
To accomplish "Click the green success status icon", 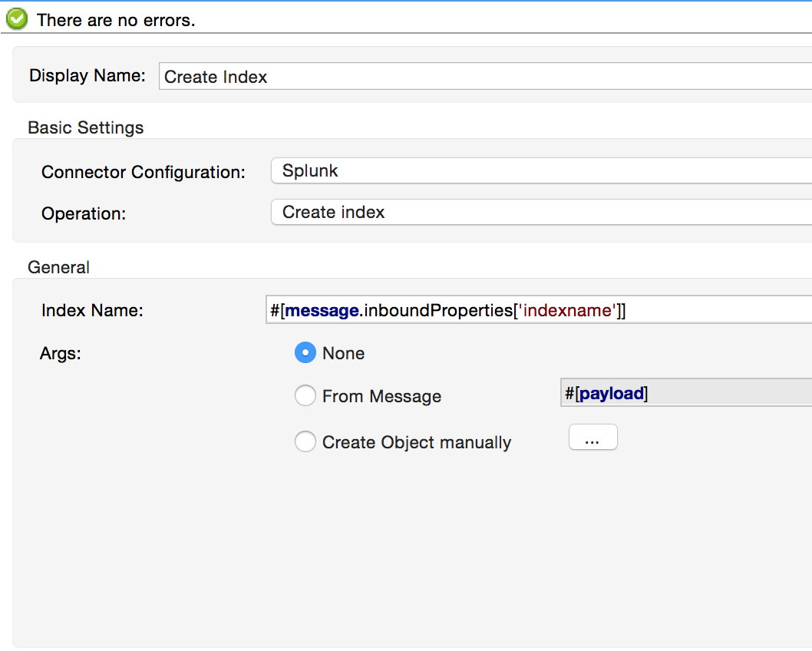I will click(17, 19).
